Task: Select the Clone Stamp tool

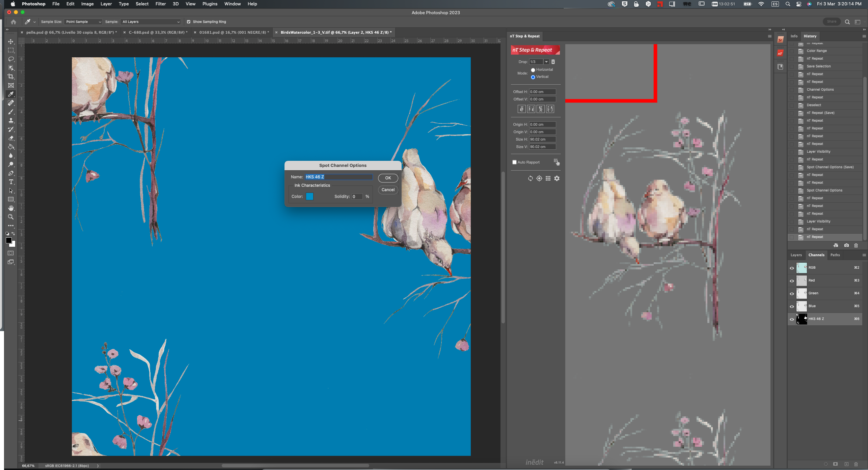Action: (x=11, y=121)
